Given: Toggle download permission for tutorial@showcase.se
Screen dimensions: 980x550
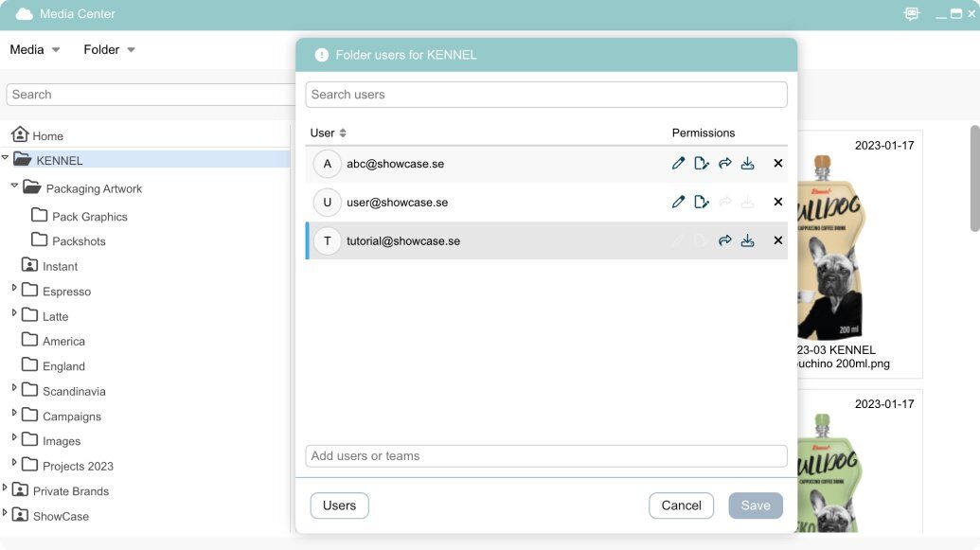Looking at the screenshot, I should (747, 240).
